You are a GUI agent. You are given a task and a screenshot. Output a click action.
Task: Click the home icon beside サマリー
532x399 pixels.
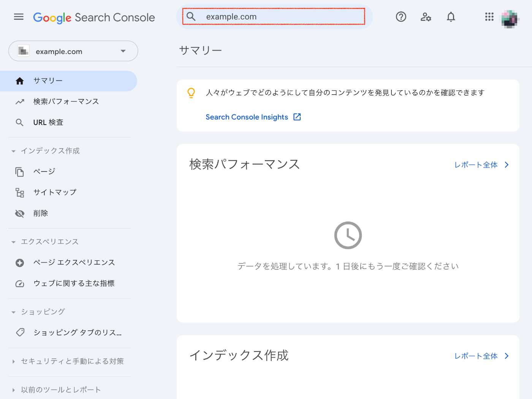click(20, 81)
